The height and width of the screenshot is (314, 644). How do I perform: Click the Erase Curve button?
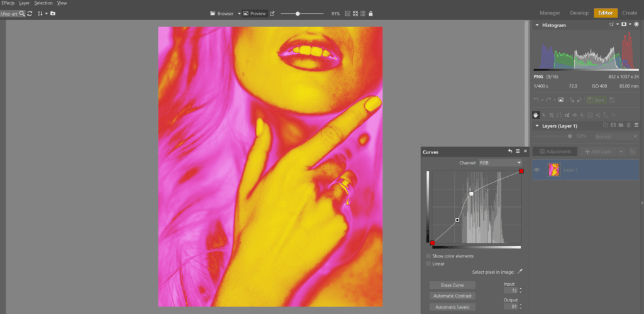pos(452,285)
